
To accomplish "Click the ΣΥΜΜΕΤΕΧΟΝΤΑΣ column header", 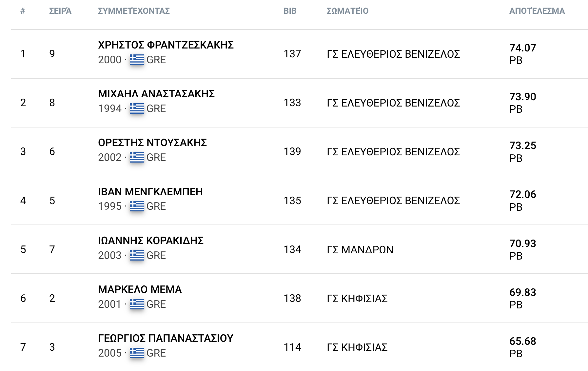I will [x=134, y=11].
